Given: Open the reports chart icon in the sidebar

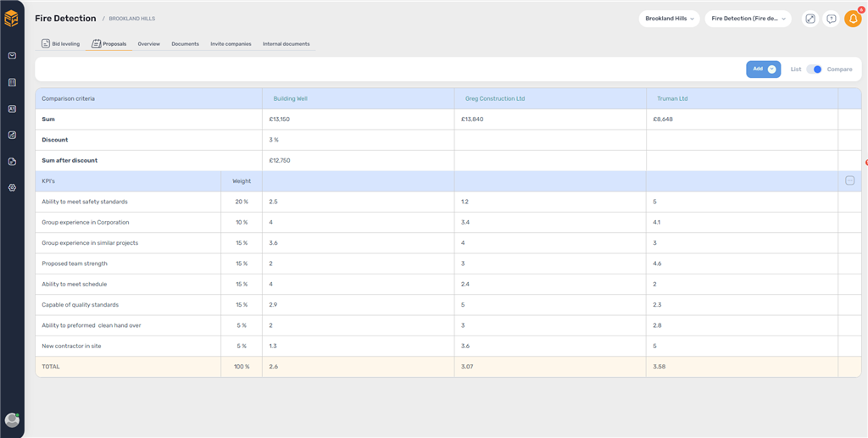Looking at the screenshot, I should click(x=12, y=135).
